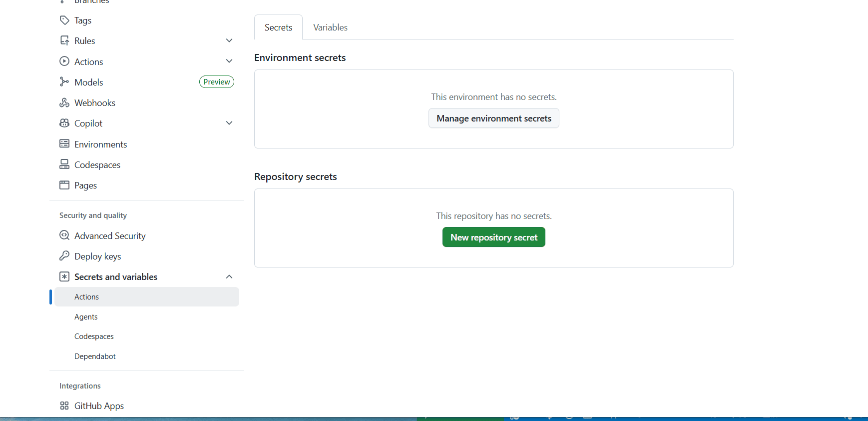Click the Actions play-circle icon
The width and height of the screenshot is (868, 421).
pos(64,61)
